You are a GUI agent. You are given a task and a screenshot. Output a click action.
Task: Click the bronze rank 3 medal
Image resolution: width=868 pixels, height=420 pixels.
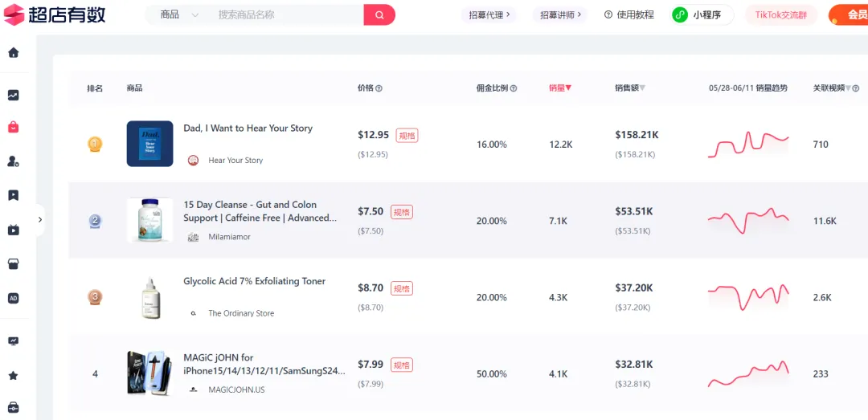pyautogui.click(x=95, y=298)
